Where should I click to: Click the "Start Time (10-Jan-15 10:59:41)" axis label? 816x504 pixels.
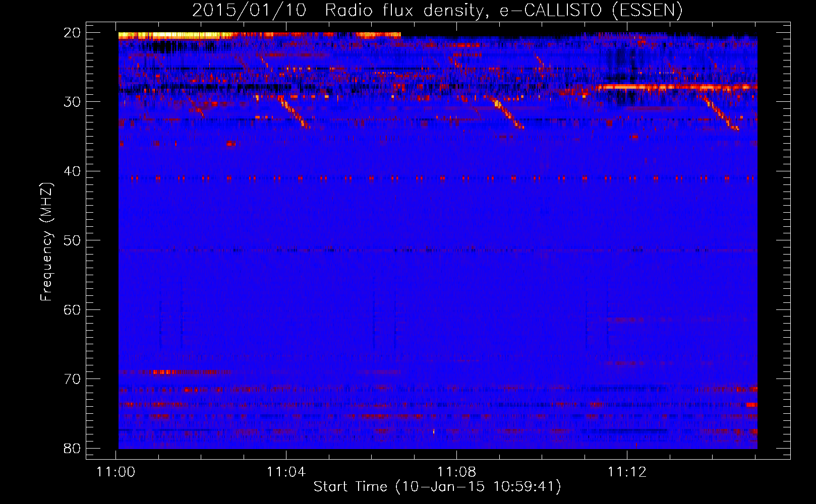(x=437, y=487)
